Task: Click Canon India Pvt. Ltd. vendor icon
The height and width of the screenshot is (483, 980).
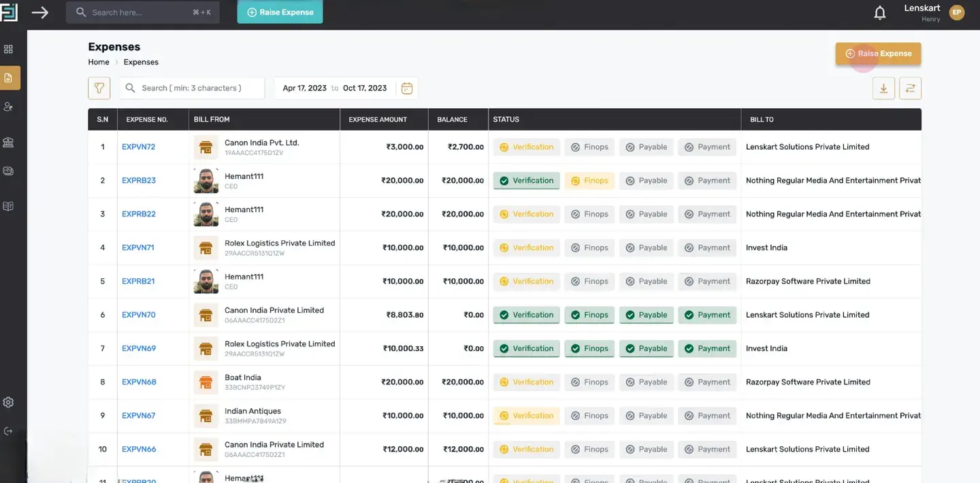Action: coord(206,147)
